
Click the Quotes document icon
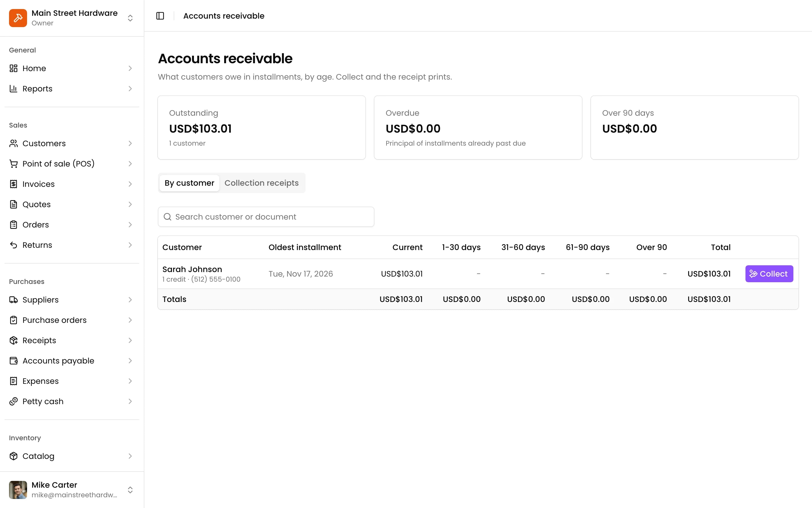pyautogui.click(x=14, y=204)
